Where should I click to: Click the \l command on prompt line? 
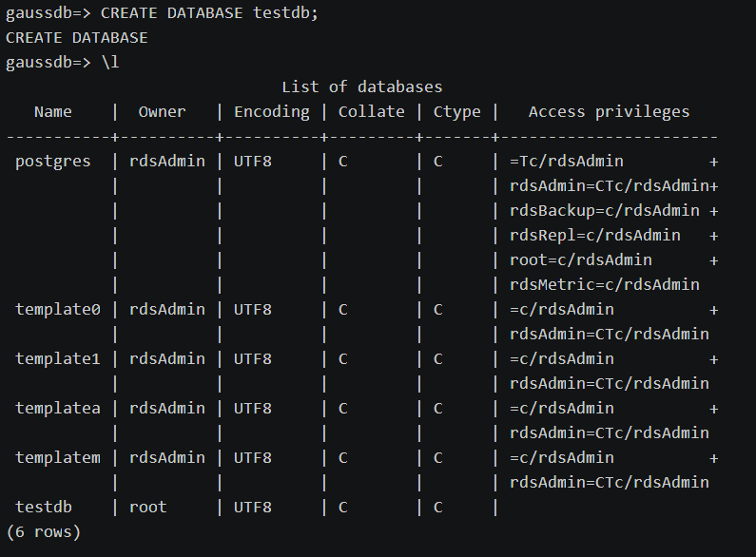tap(110, 63)
